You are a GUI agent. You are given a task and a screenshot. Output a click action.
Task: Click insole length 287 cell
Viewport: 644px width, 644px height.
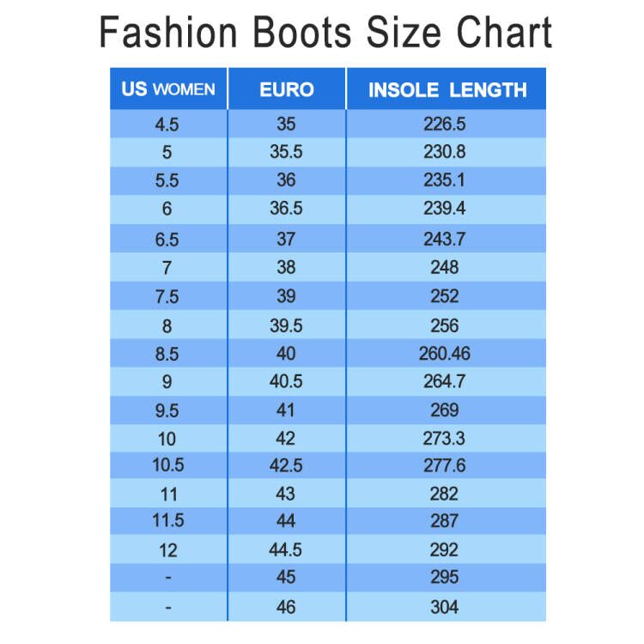[447, 521]
